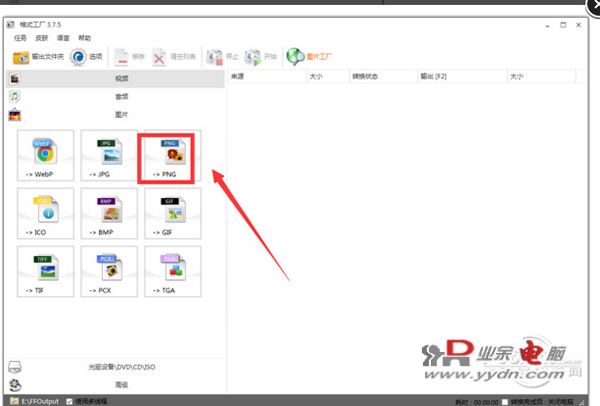This screenshot has width=600, height=406.
Task: Maximize the Format Factory window
Action: (563, 25)
